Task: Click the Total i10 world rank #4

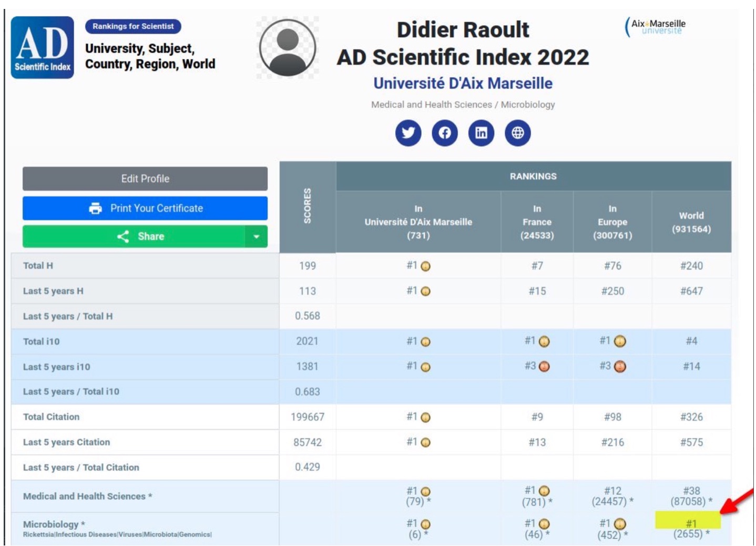Action: tap(691, 341)
